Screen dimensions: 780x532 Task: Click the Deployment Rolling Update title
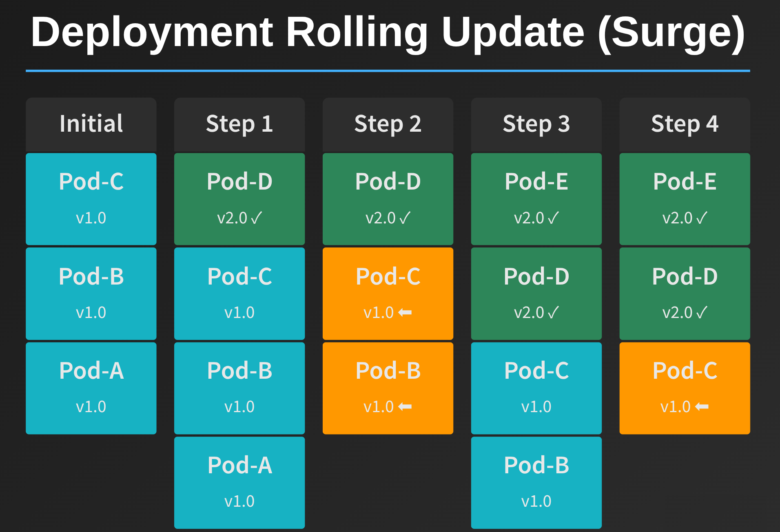[x=388, y=33]
